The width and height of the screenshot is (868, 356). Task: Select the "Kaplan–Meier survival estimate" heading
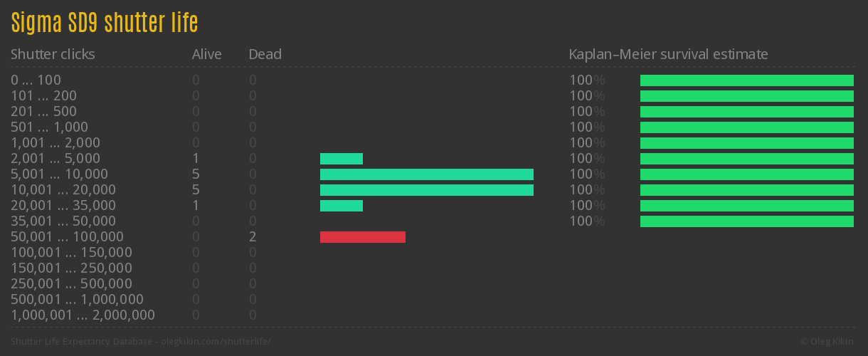pyautogui.click(x=668, y=54)
